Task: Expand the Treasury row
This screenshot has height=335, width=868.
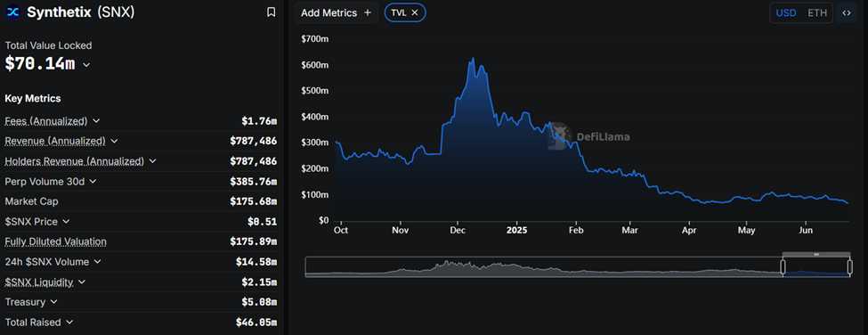Action: click(x=53, y=302)
